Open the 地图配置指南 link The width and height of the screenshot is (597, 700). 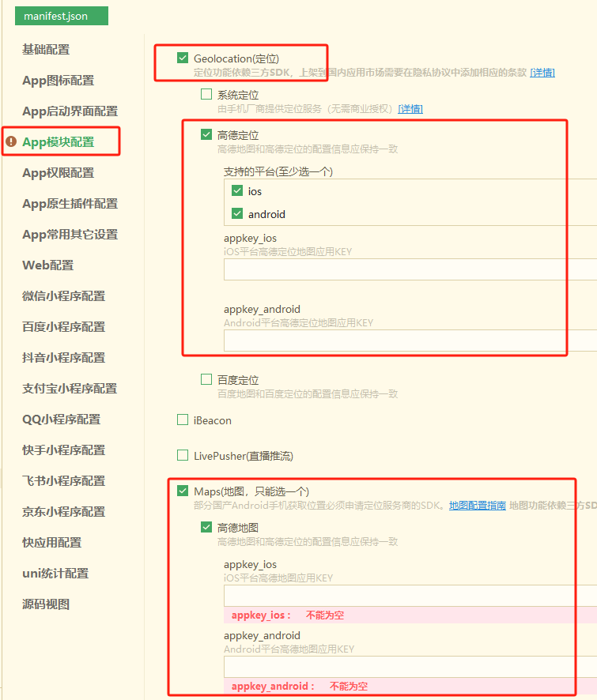(477, 506)
